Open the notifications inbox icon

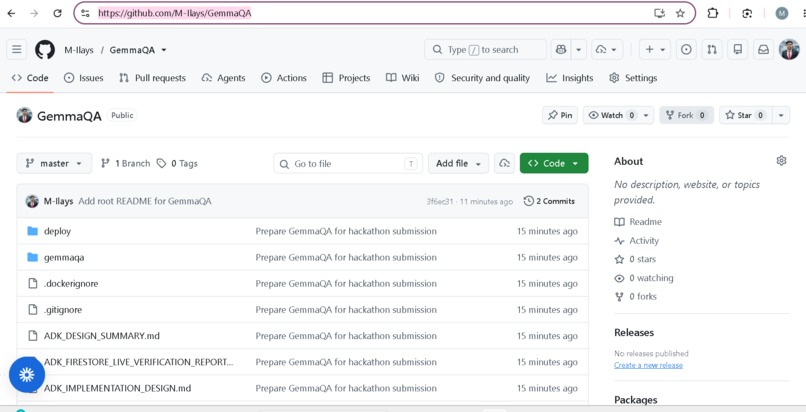(764, 50)
